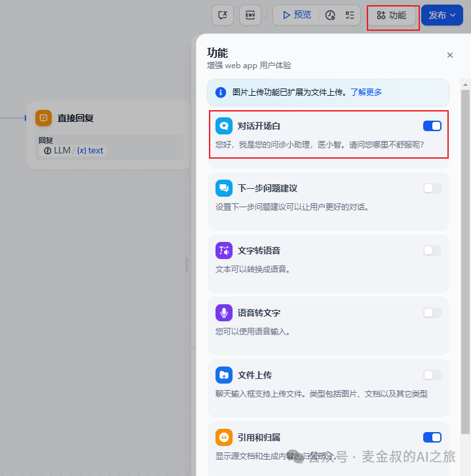Click the 文件上传 folder icon
The width and height of the screenshot is (471, 476).
tap(224, 375)
